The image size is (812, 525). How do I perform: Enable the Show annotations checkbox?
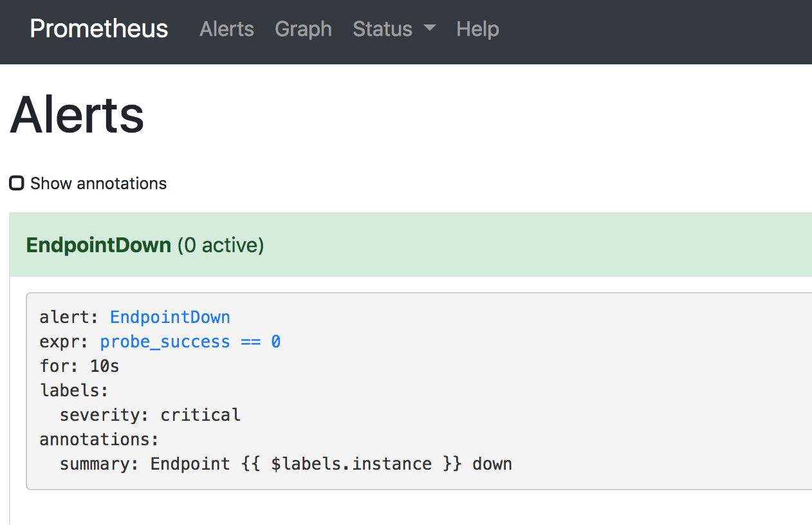(x=17, y=183)
